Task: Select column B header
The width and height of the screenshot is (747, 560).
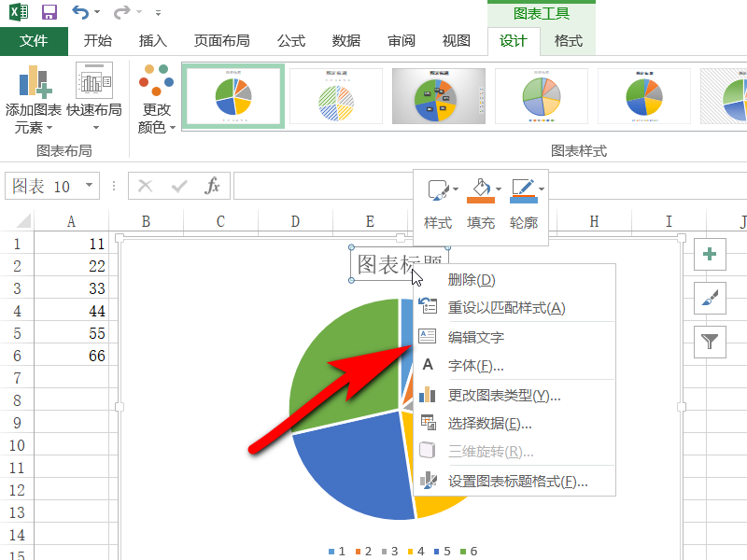Action: 146,221
